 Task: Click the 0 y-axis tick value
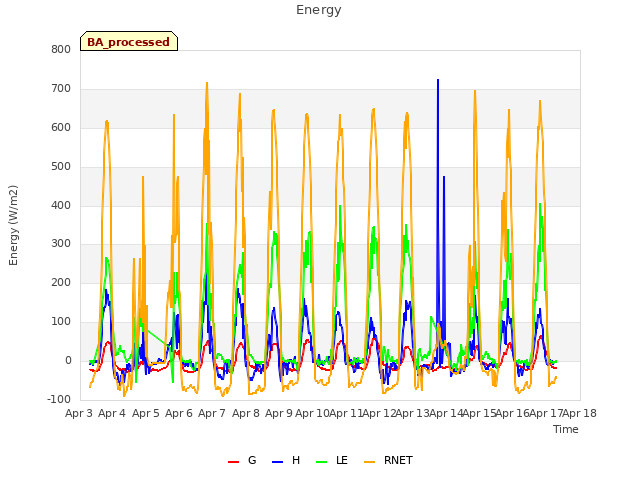68,361
